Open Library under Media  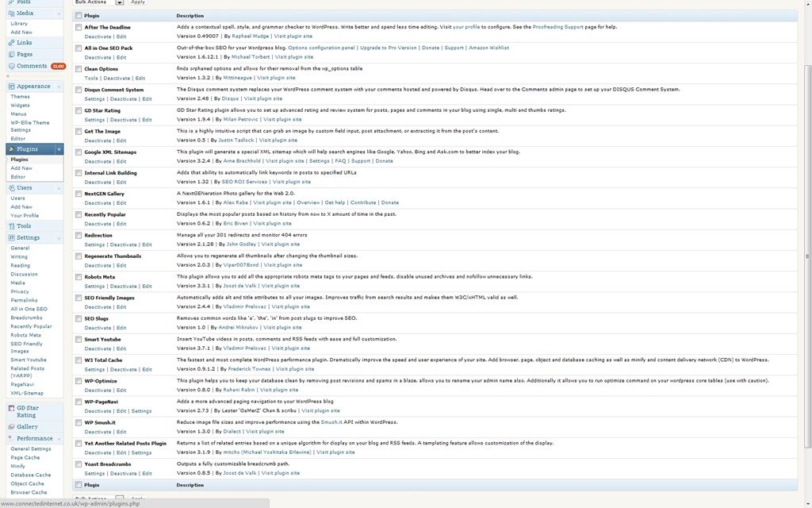point(19,23)
